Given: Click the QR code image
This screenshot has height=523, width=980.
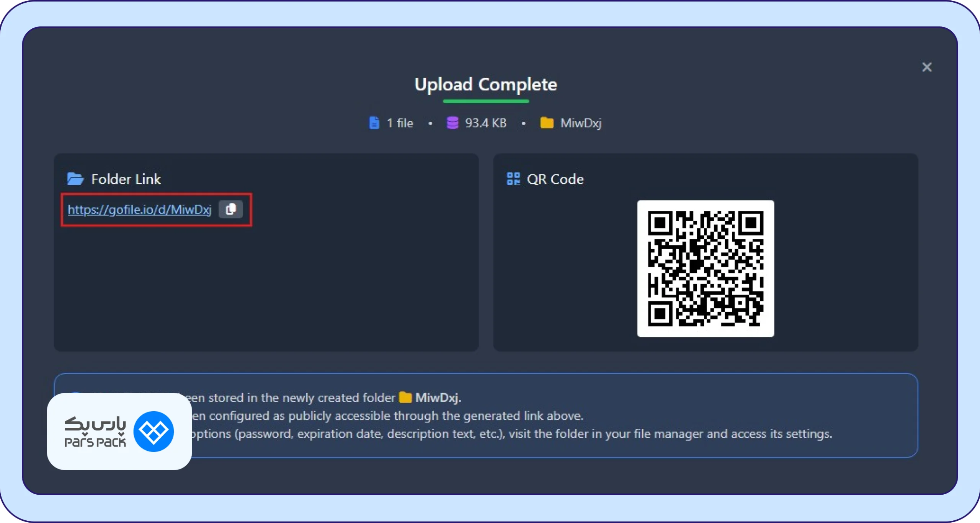Looking at the screenshot, I should 706,269.
